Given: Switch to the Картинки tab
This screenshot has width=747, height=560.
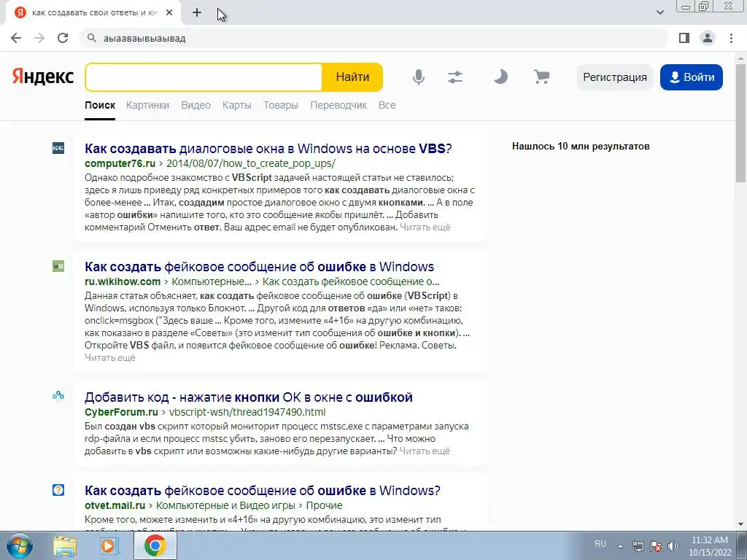Looking at the screenshot, I should 147,105.
